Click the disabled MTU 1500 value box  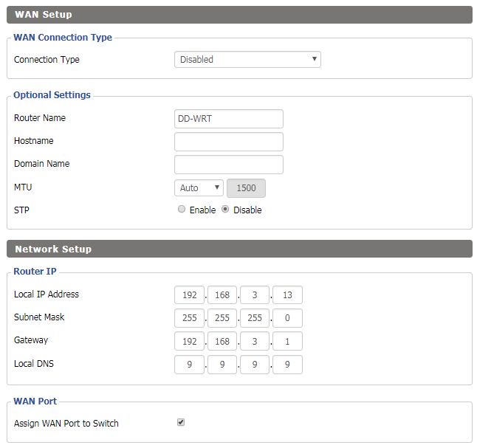[246, 188]
